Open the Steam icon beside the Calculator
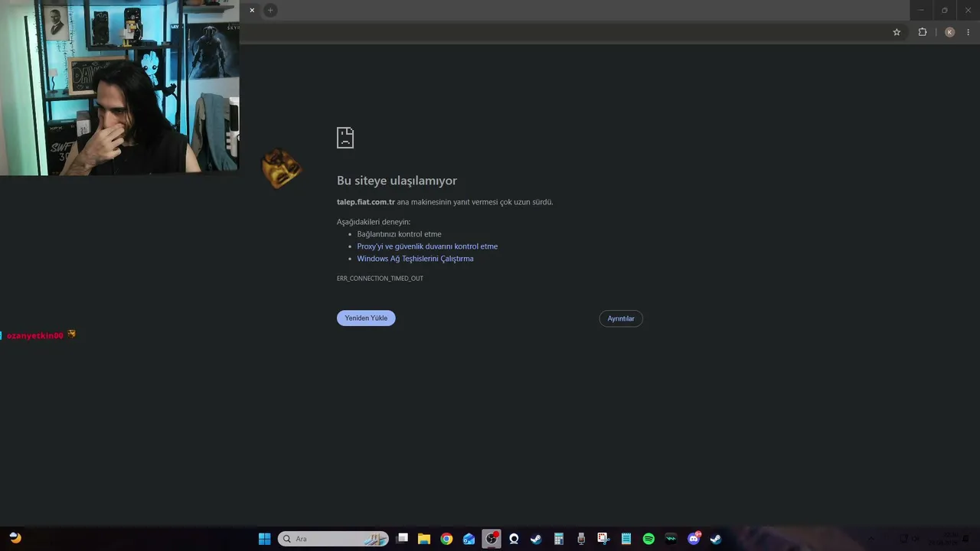 coord(536,539)
